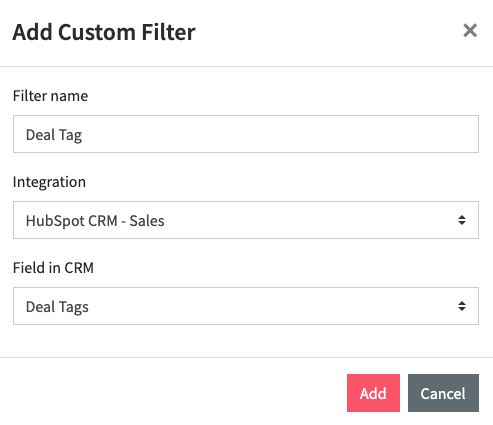This screenshot has height=425, width=493.
Task: Open the Integration dropdown
Action: pos(246,220)
